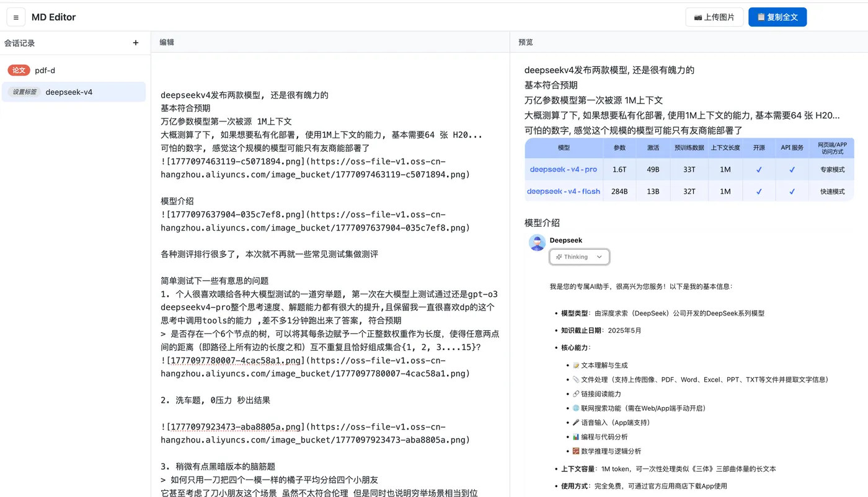Click the deepseek-v4-flash table cell
The width and height of the screenshot is (868, 497).
(564, 191)
